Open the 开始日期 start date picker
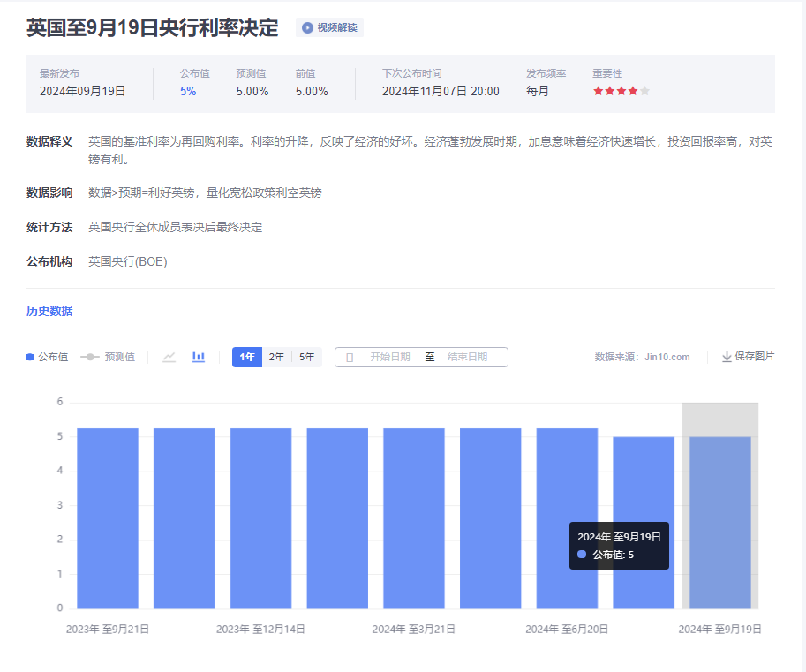The image size is (806, 672). tap(389, 357)
